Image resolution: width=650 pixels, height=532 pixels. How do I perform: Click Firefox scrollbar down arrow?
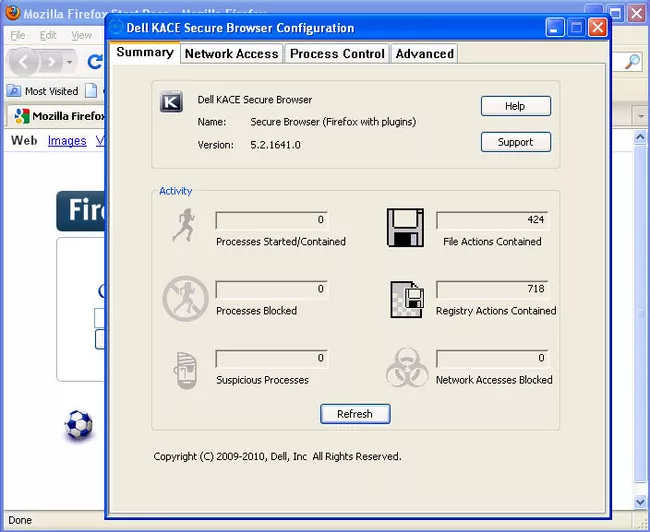[640, 502]
